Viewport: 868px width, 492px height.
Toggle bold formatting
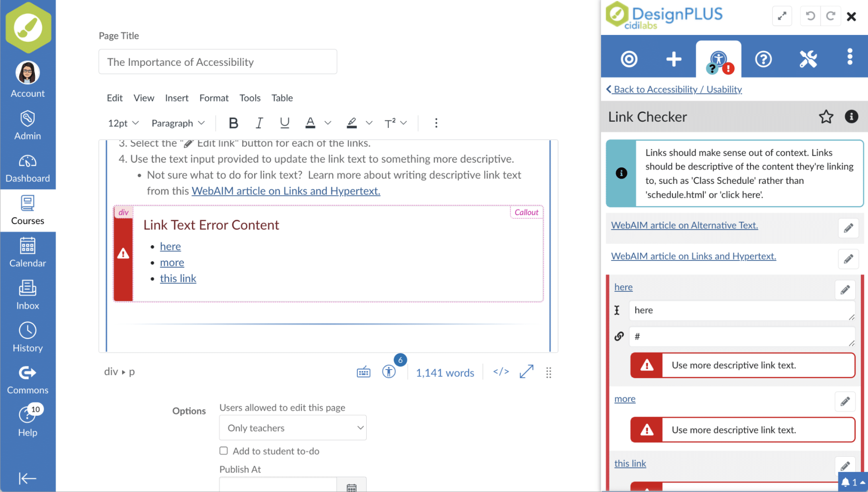tap(233, 123)
